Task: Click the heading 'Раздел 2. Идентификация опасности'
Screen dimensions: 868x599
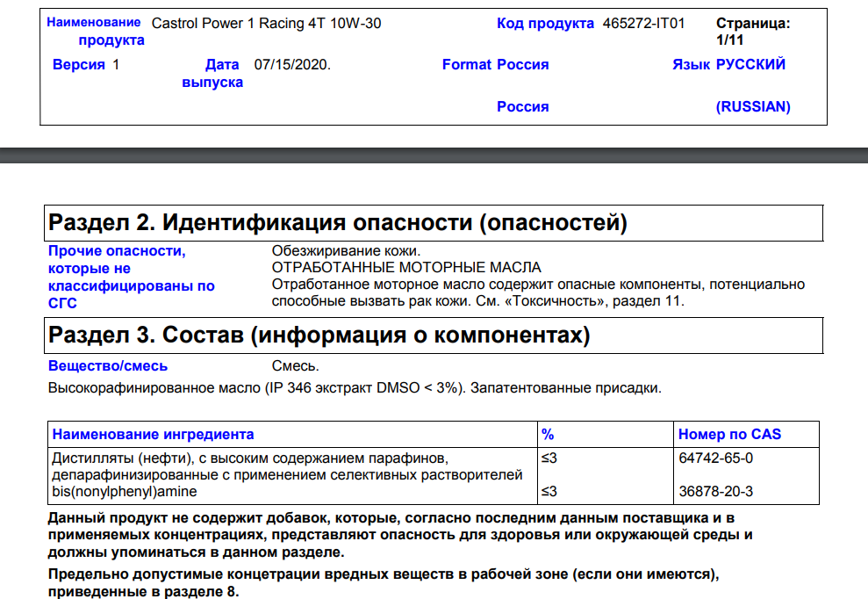Action: [x=338, y=223]
